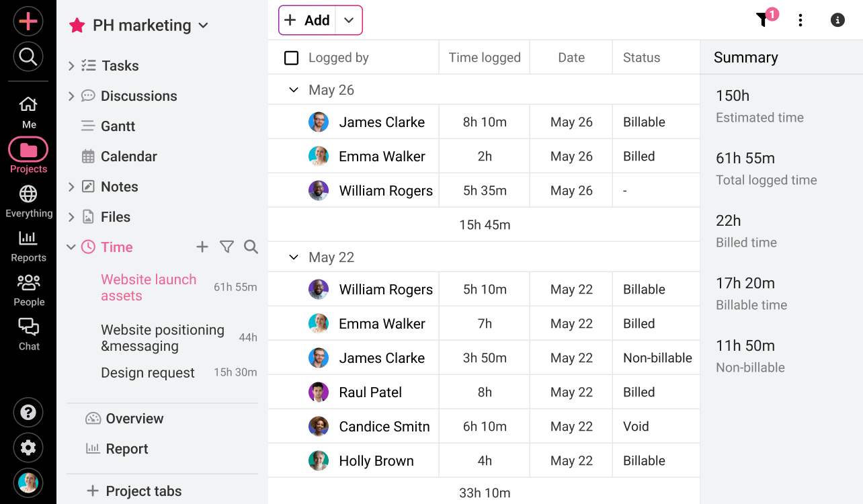863x504 pixels.
Task: Open the search tool in the left sidebar
Action: [x=28, y=56]
